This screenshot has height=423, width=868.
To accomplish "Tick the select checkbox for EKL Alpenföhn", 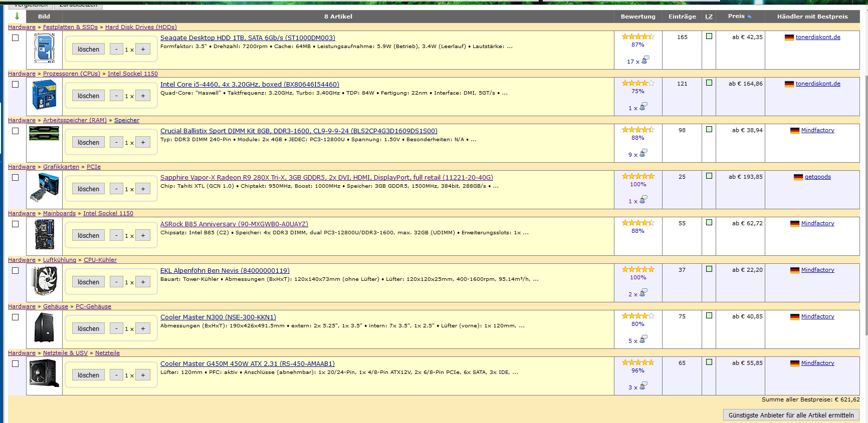I will pos(16,270).
